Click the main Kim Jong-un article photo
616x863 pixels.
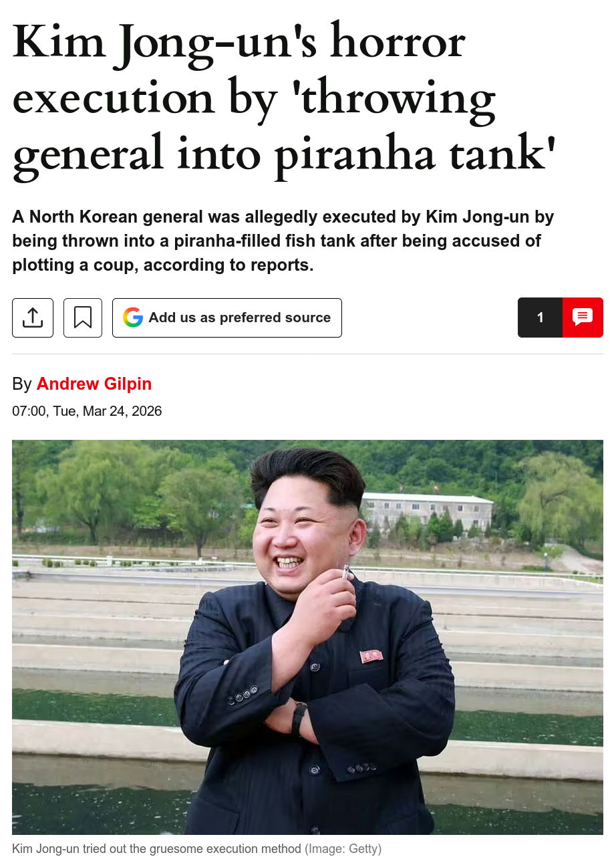point(307,637)
